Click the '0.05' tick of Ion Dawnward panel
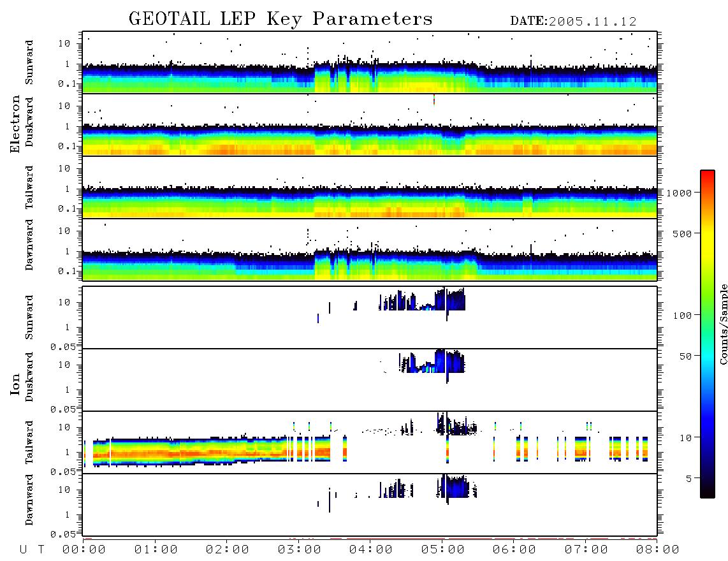The image size is (728, 561). pos(63,534)
